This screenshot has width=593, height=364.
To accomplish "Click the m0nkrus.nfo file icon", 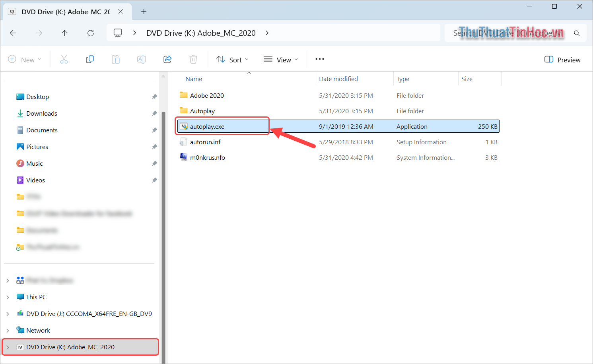I will (183, 157).
